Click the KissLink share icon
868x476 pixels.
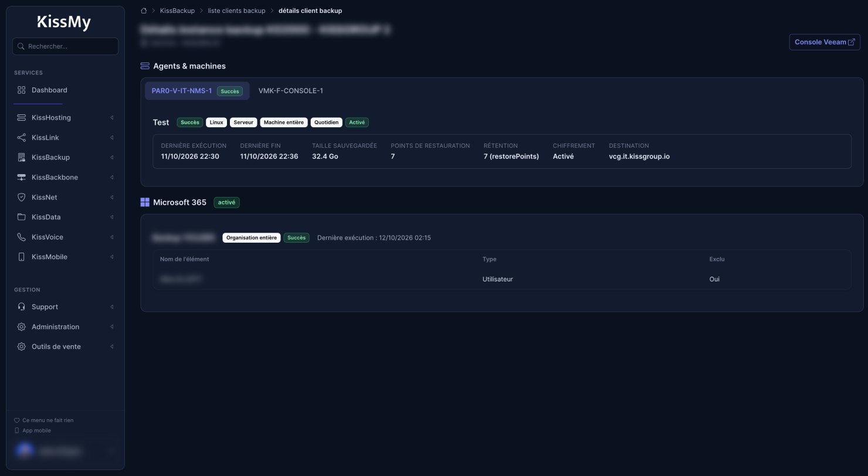[x=22, y=138]
